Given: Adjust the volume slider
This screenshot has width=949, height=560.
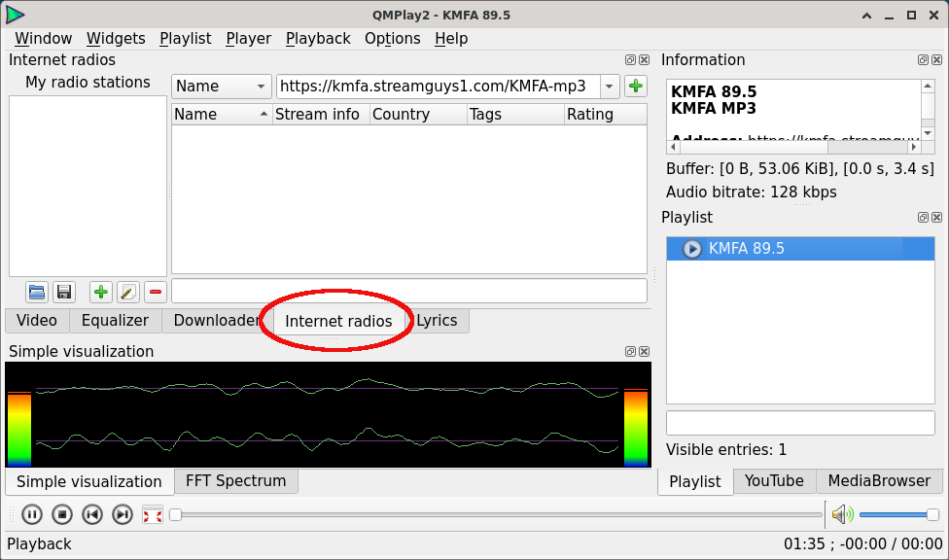Looking at the screenshot, I should click(898, 514).
